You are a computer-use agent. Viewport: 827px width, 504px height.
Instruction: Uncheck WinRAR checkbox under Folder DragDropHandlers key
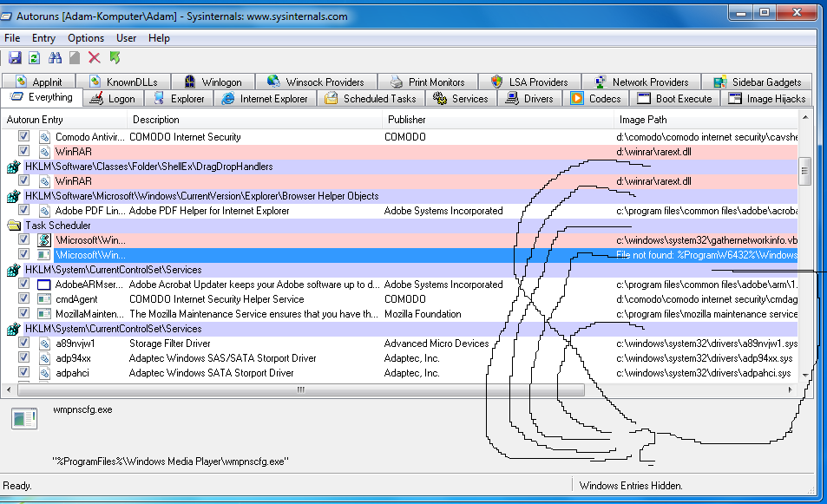(x=23, y=180)
